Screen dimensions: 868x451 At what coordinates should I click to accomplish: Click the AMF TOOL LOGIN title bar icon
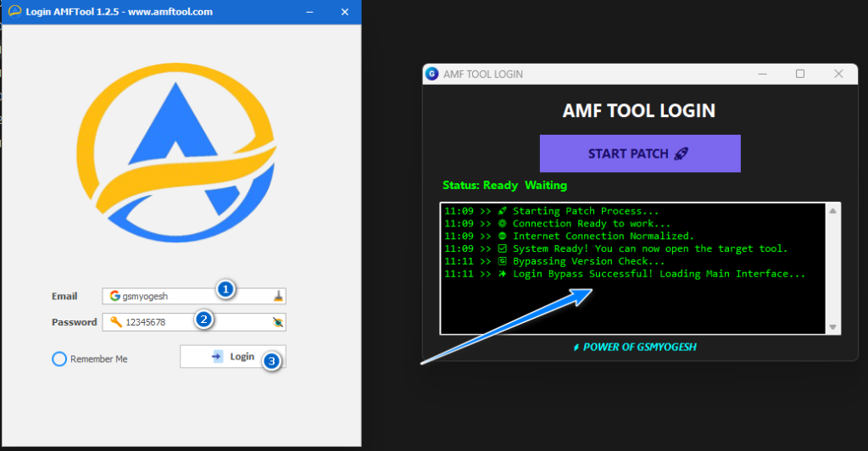pos(432,74)
